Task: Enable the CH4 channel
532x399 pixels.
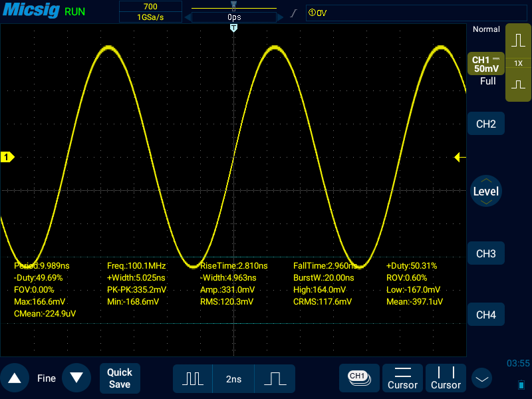Action: coord(486,315)
